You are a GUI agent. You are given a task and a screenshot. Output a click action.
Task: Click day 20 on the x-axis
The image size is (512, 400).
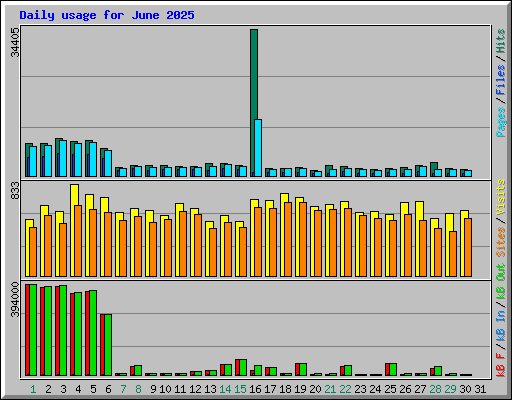coord(315,389)
